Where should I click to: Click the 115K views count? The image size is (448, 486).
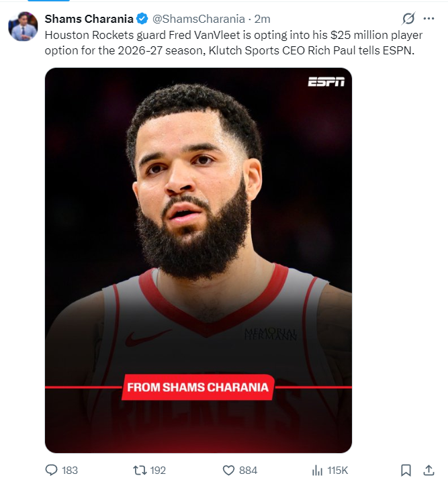pos(338,470)
